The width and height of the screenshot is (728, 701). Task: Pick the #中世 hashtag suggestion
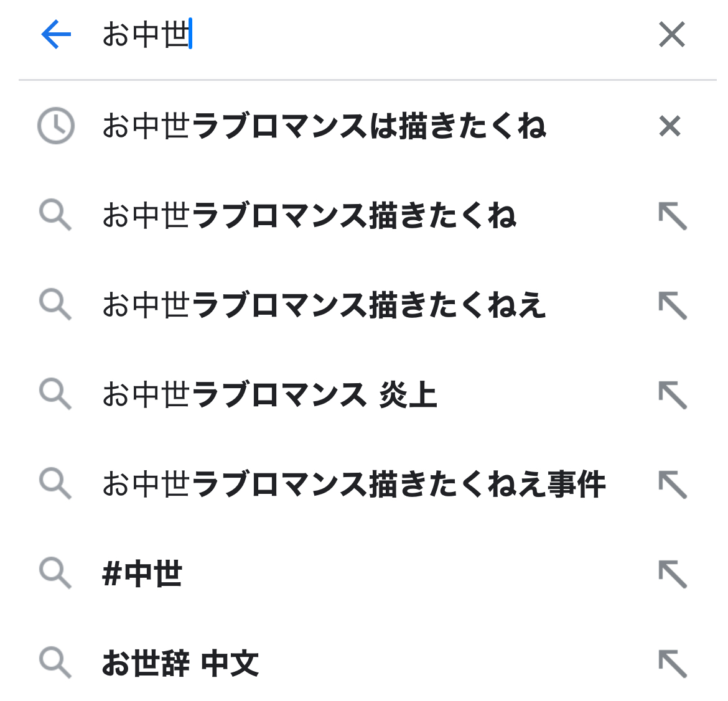[x=142, y=575]
